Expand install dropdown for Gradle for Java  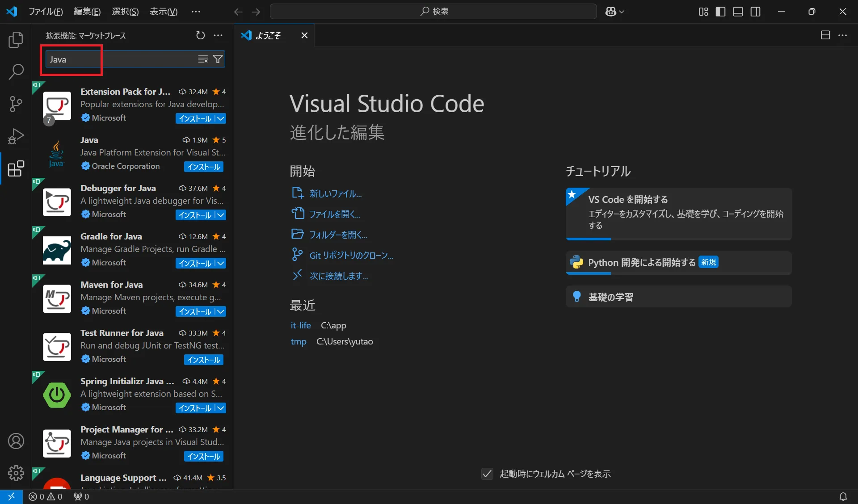(221, 263)
